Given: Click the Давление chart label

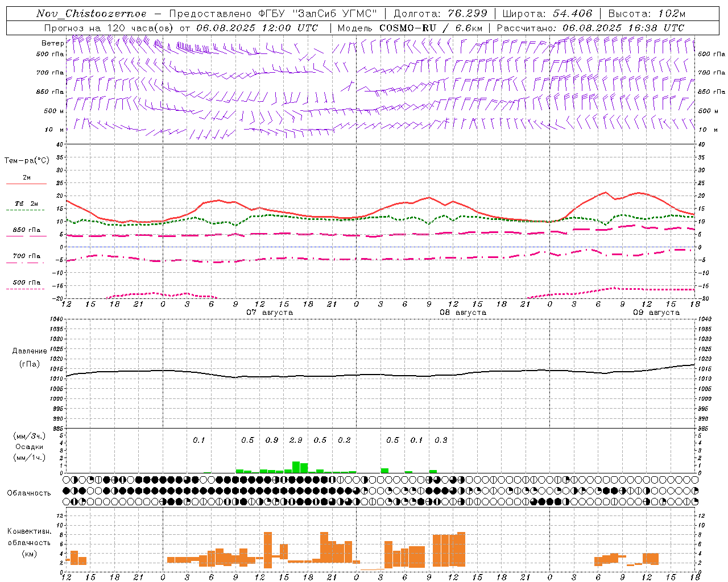Looking at the screenshot, I should [x=30, y=351].
